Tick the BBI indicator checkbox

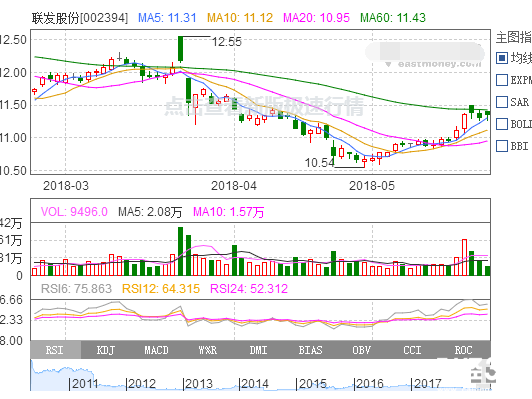pos(502,146)
